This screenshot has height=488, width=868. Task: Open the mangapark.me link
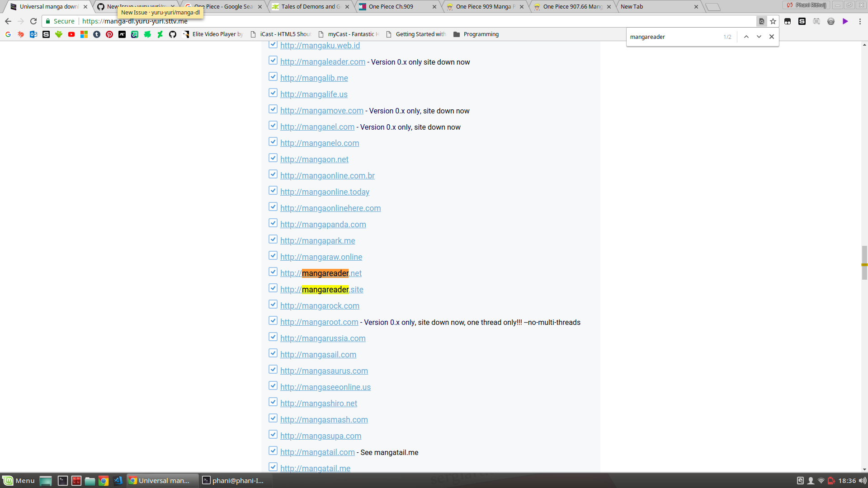(x=317, y=241)
